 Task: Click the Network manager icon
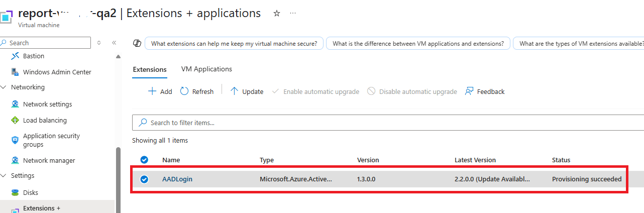pos(15,160)
